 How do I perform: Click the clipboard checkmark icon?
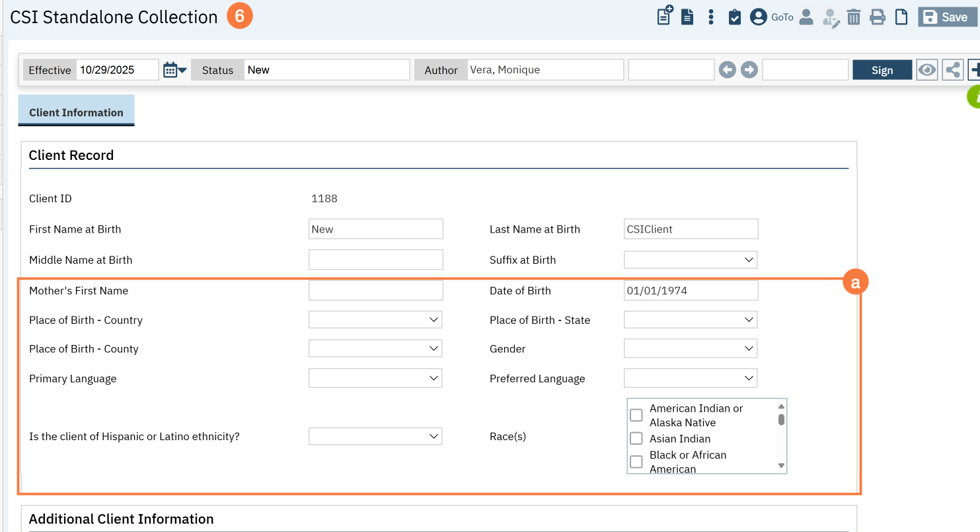[x=734, y=17]
